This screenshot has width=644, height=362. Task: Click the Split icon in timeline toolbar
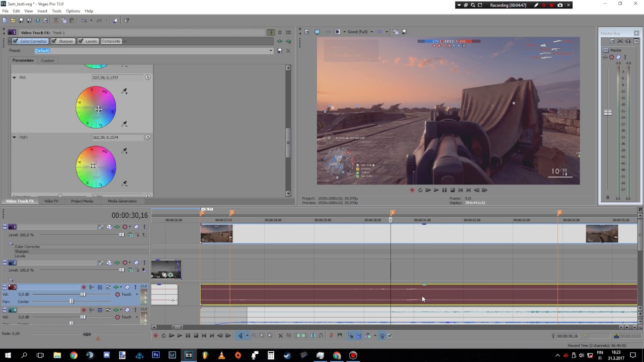click(x=312, y=336)
